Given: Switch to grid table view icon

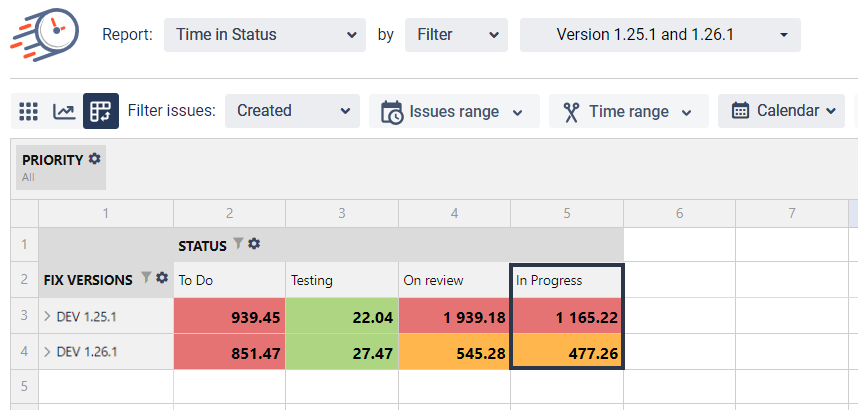Looking at the screenshot, I should pyautogui.click(x=29, y=111).
